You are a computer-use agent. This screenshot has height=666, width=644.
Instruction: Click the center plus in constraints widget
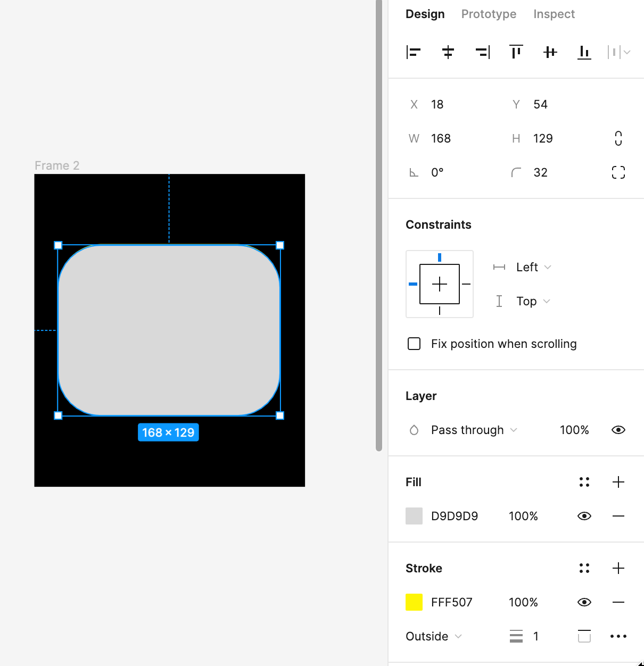[440, 284]
